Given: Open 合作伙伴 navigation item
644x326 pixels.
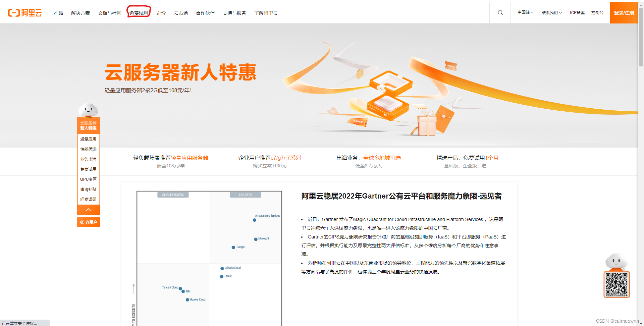Looking at the screenshot, I should click(205, 13).
